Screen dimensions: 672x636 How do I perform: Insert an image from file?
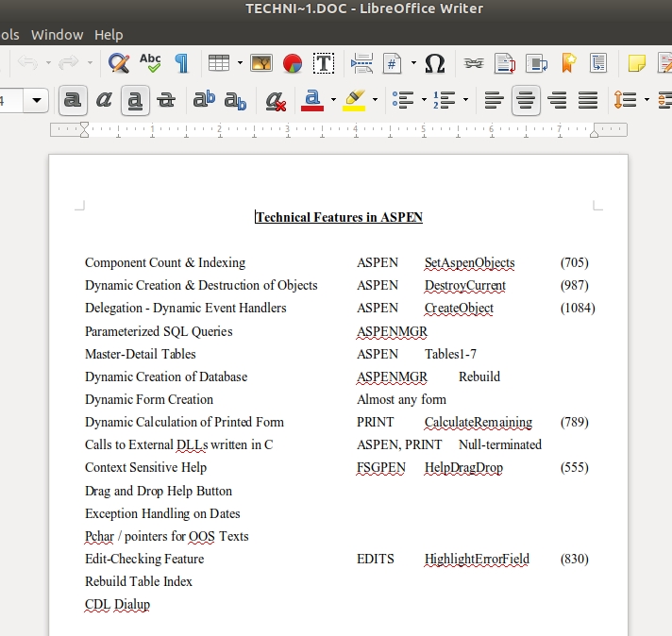coord(261,63)
